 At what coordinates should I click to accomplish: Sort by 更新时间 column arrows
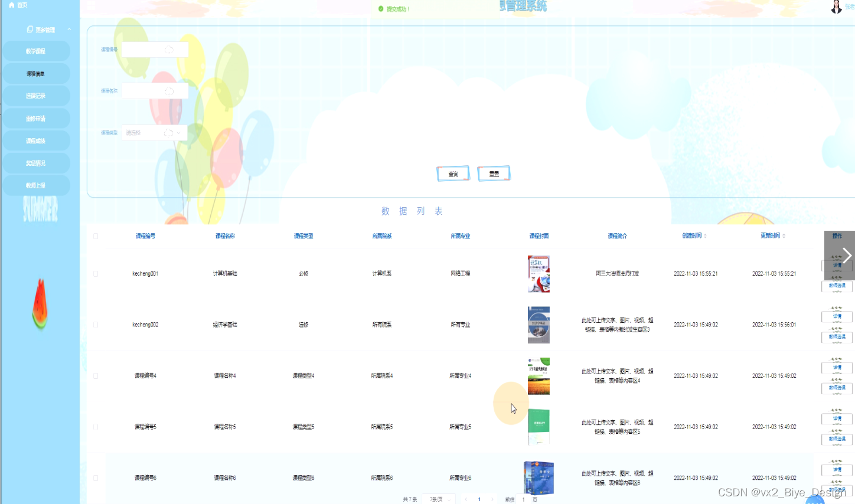784,236
